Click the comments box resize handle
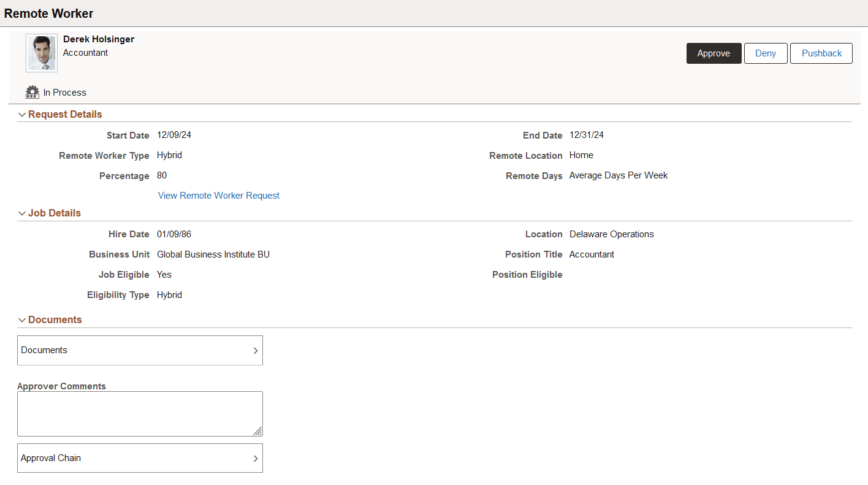Image resolution: width=868 pixels, height=485 pixels. [x=259, y=432]
